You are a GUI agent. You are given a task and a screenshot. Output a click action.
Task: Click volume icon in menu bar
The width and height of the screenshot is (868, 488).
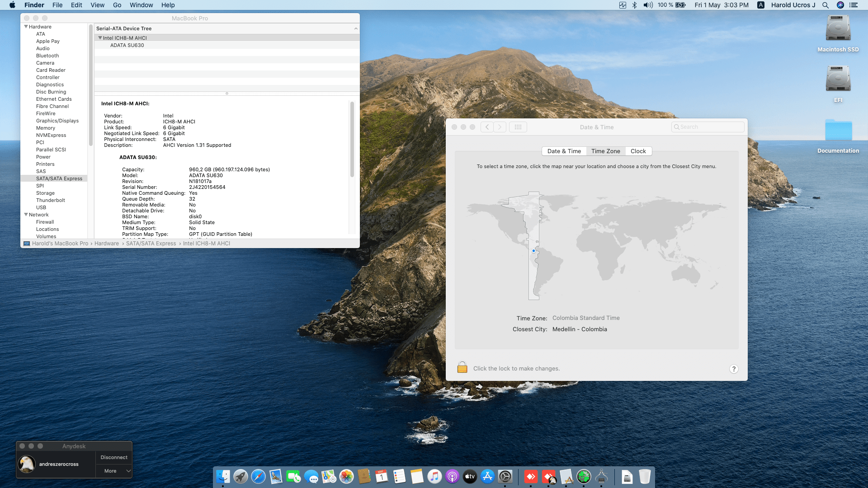click(x=648, y=5)
